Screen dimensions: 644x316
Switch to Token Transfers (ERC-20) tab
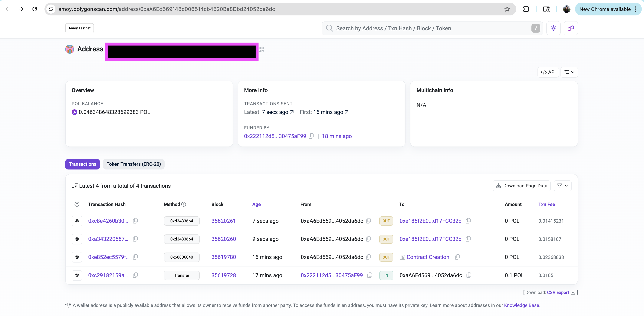(x=133, y=164)
